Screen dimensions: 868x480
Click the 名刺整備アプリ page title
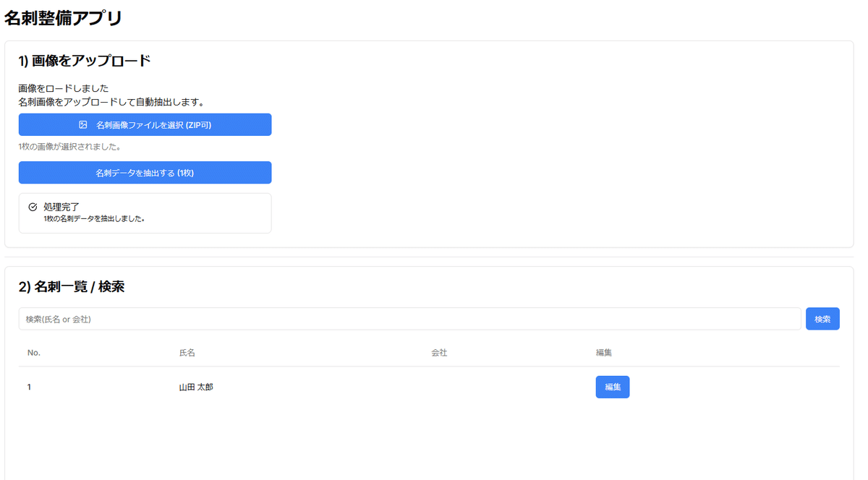coord(63,18)
